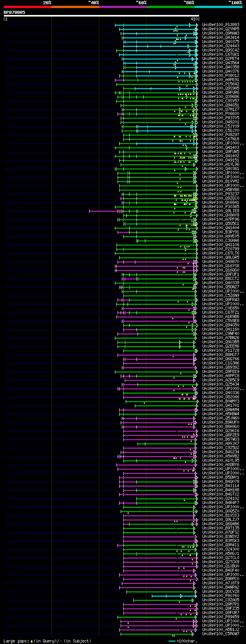Open hit UniRef100_Q9SC42
The width and height of the screenshot is (246, 644).
tap(221, 50)
